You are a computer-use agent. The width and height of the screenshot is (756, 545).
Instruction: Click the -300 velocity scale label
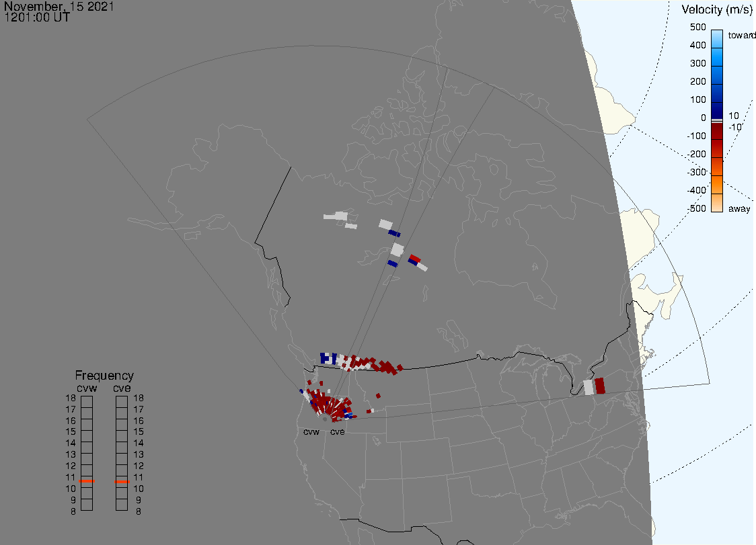[696, 173]
